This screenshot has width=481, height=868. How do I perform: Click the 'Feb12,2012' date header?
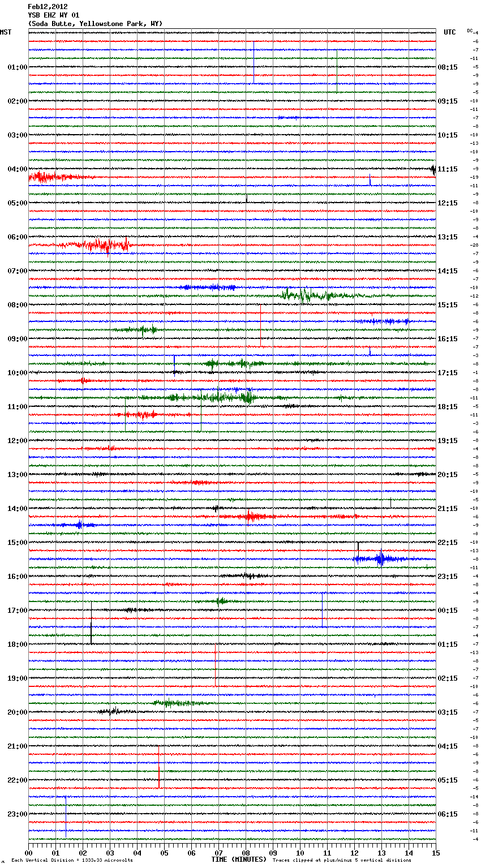click(48, 7)
